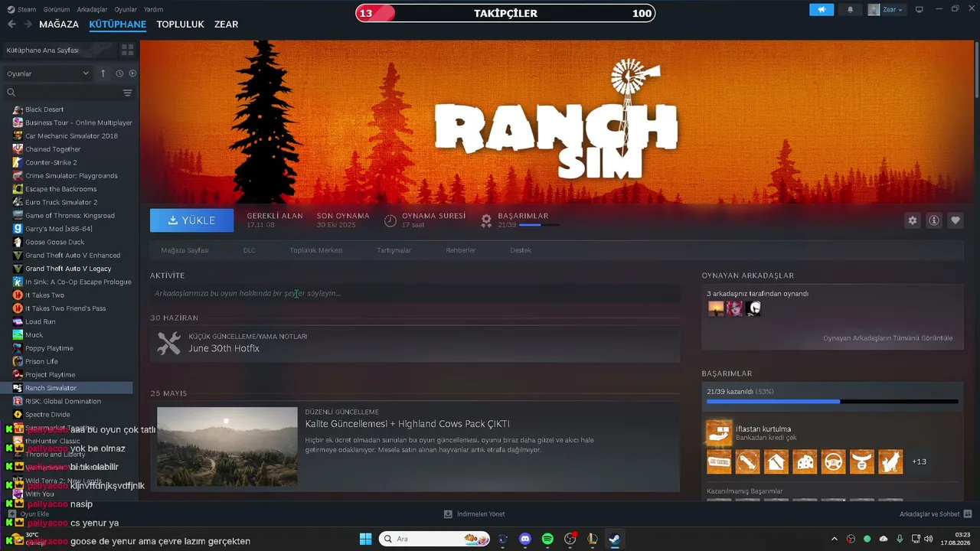Expand the Oyunlar collection dropdown
Viewport: 980px width, 551px height.
[x=47, y=73]
